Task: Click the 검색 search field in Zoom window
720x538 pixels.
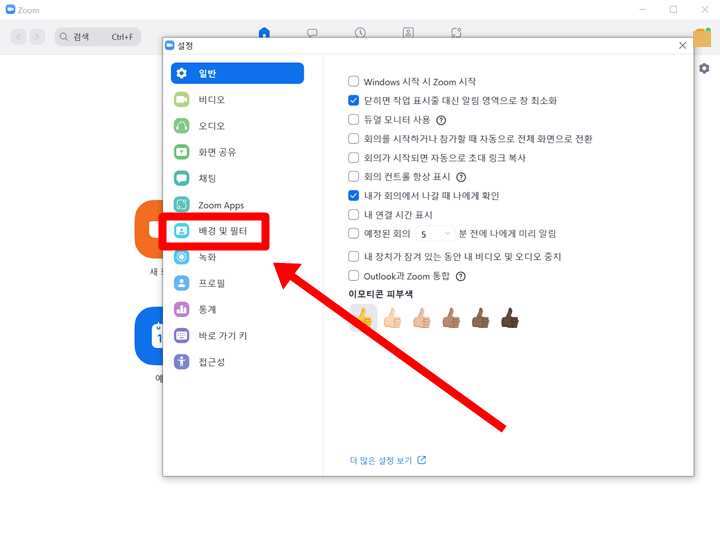Action: point(98,37)
